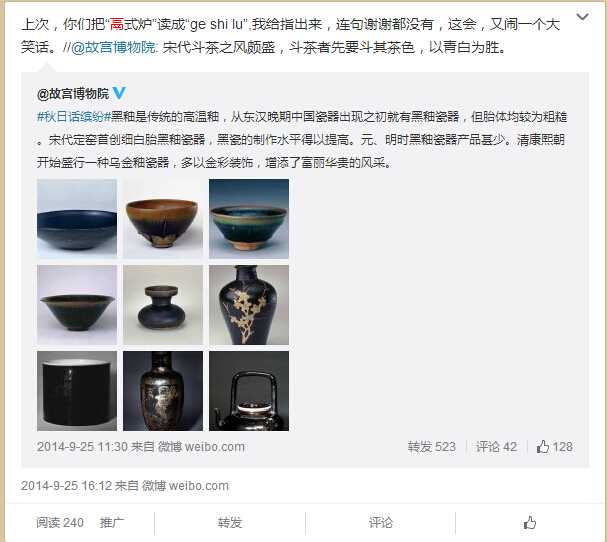
Task: Click the thumbs-up icon showing 128 likes
Action: pyautogui.click(x=543, y=447)
